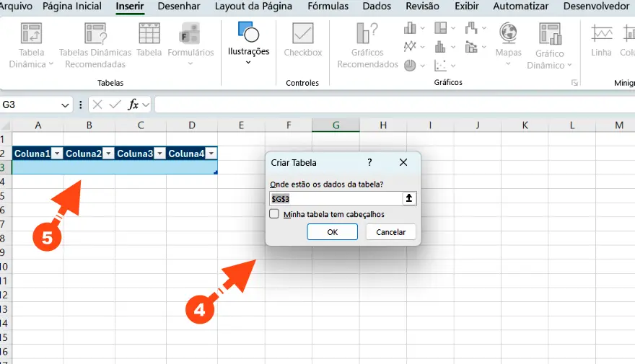Click the table range input field $G$3

pyautogui.click(x=336, y=199)
